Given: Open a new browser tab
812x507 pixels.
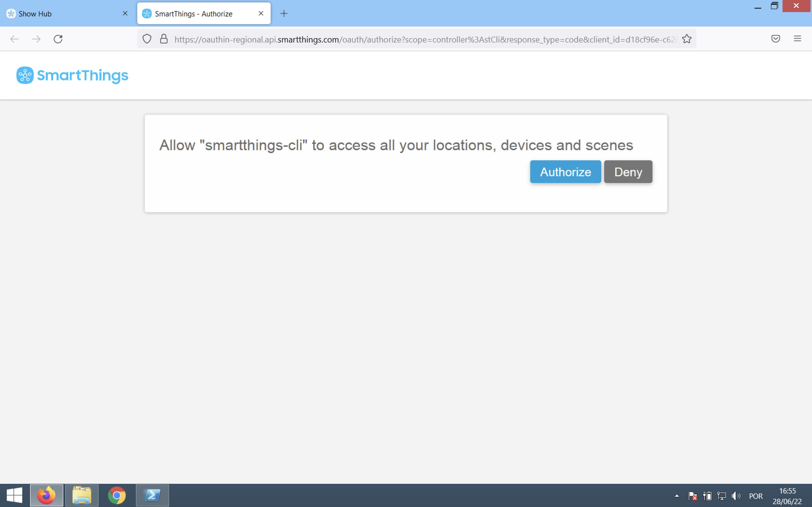Looking at the screenshot, I should pos(284,14).
